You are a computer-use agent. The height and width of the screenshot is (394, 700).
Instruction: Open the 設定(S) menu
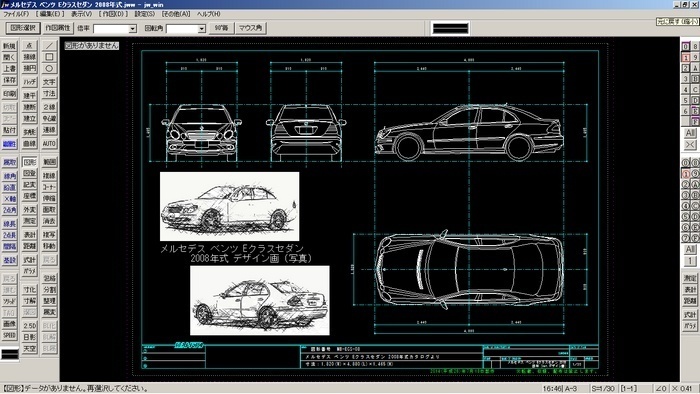145,14
